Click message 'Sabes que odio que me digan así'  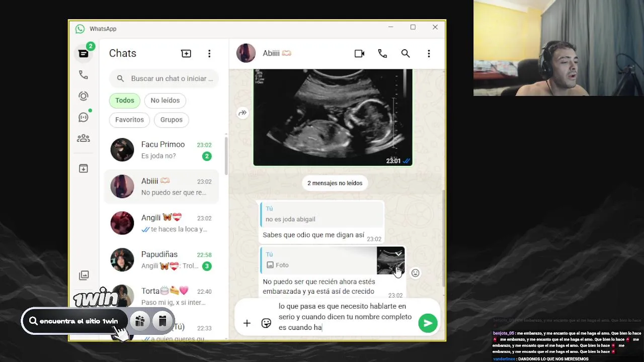point(313,235)
